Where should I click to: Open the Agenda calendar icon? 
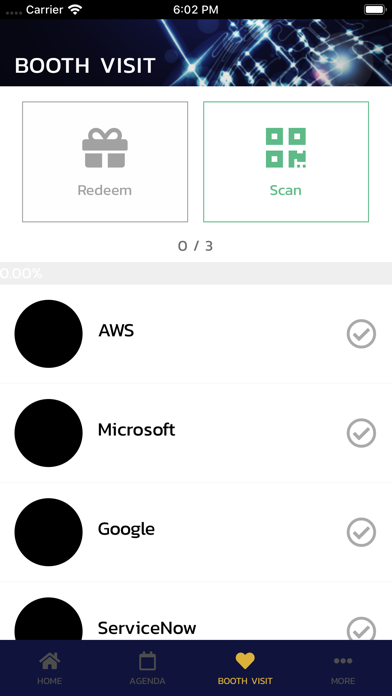(147, 661)
